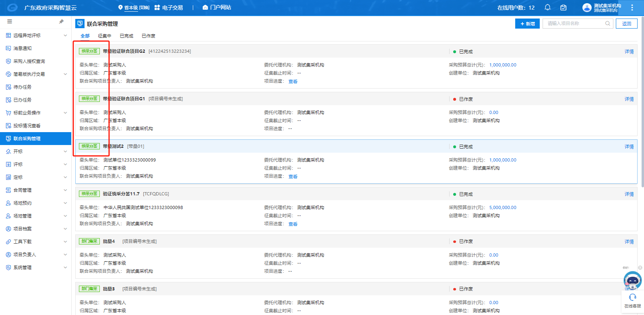Image resolution: width=644 pixels, height=315 pixels.
Task: Switch to the 已完成 tab
Action: click(x=126, y=36)
